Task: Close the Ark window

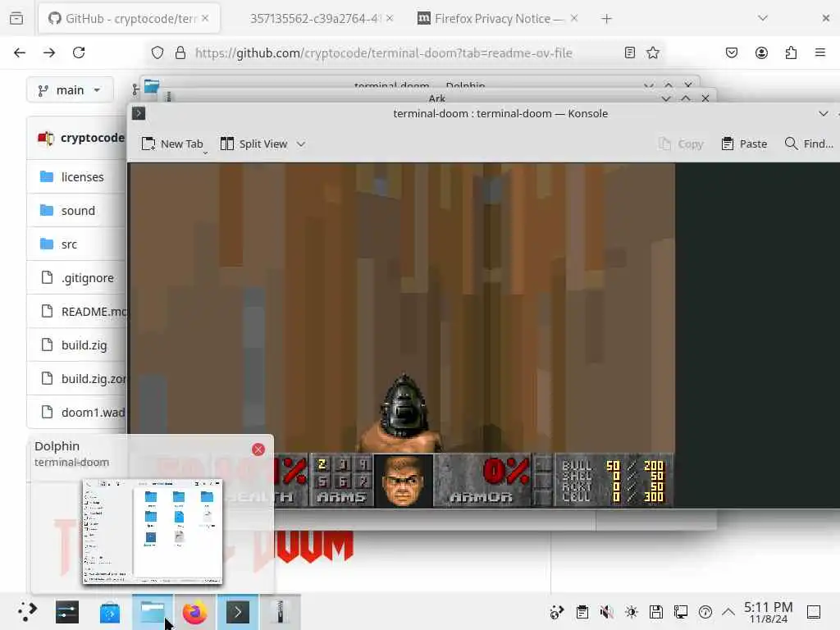Action: click(x=705, y=98)
